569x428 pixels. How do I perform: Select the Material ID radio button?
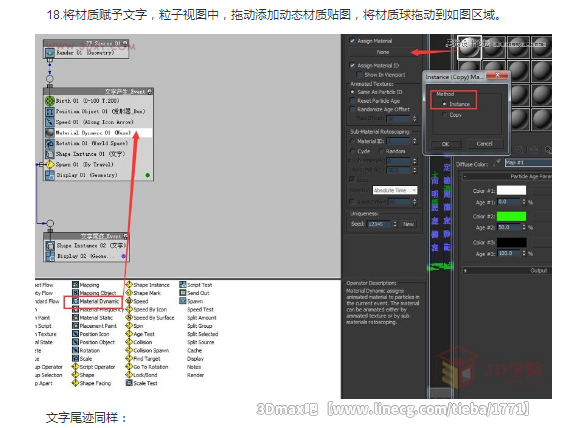coord(352,141)
